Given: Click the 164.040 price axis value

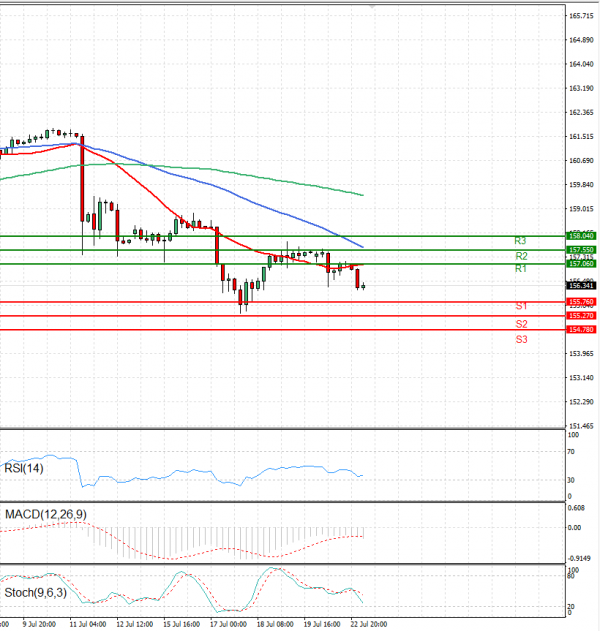Looking at the screenshot, I should [581, 64].
